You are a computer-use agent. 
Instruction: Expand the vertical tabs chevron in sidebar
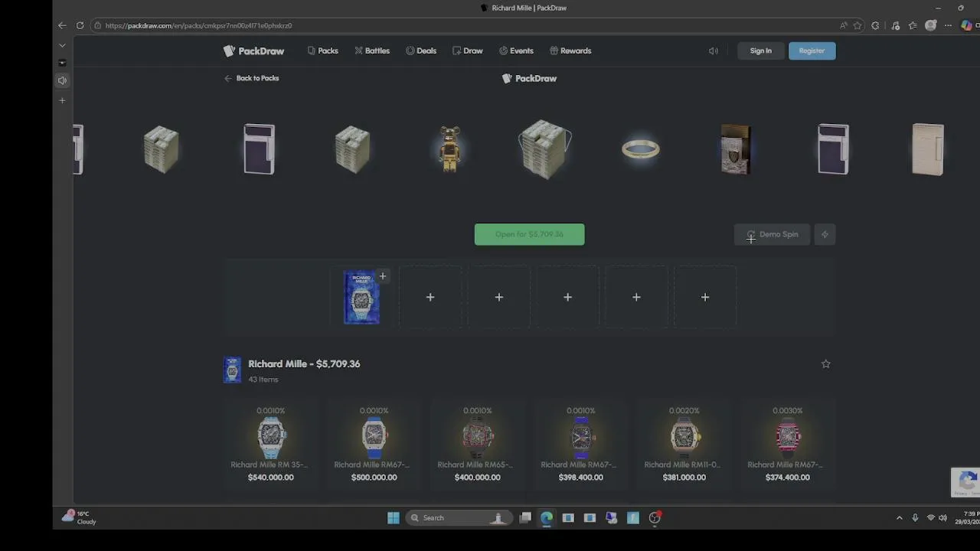pyautogui.click(x=62, y=45)
